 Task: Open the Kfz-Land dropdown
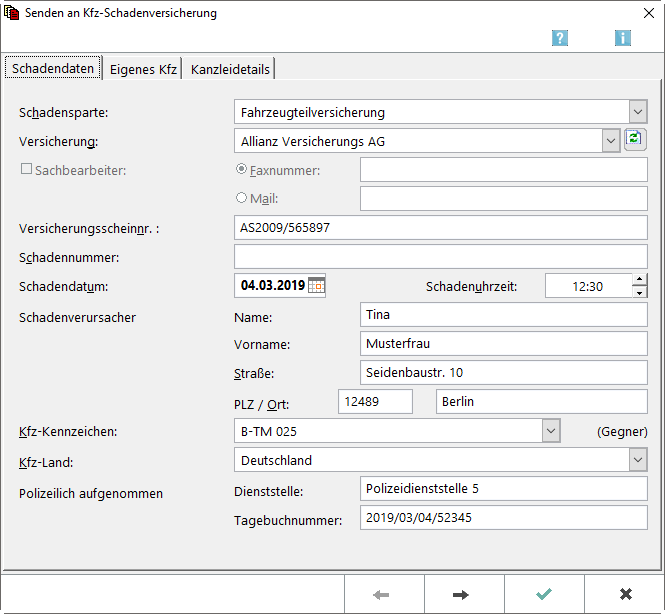point(638,460)
